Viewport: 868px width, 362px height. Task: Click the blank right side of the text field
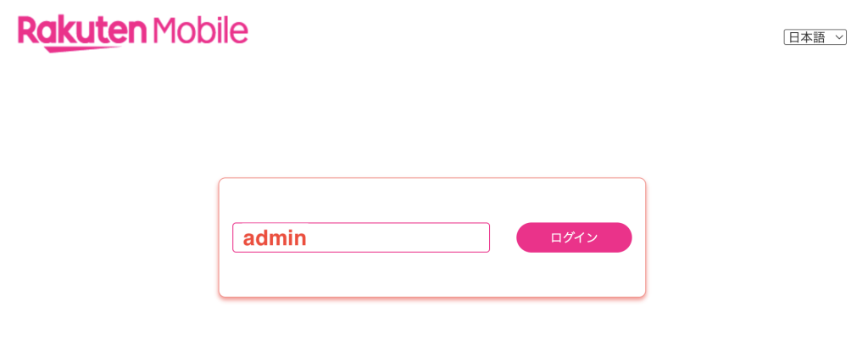[424, 237]
